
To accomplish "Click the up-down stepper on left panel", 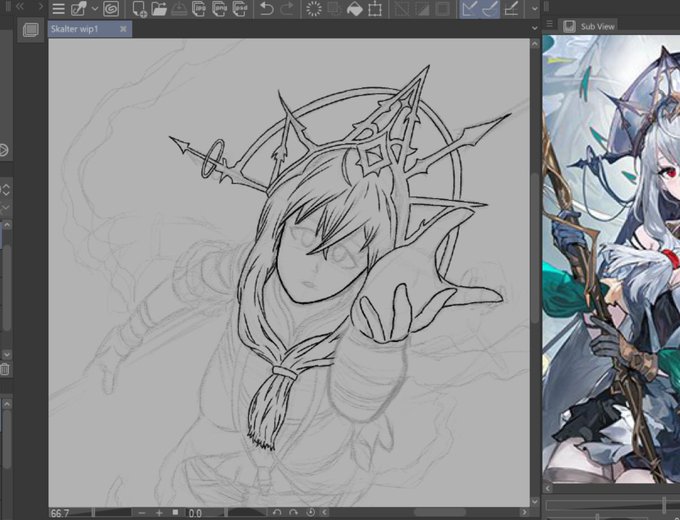I will click(x=6, y=190).
